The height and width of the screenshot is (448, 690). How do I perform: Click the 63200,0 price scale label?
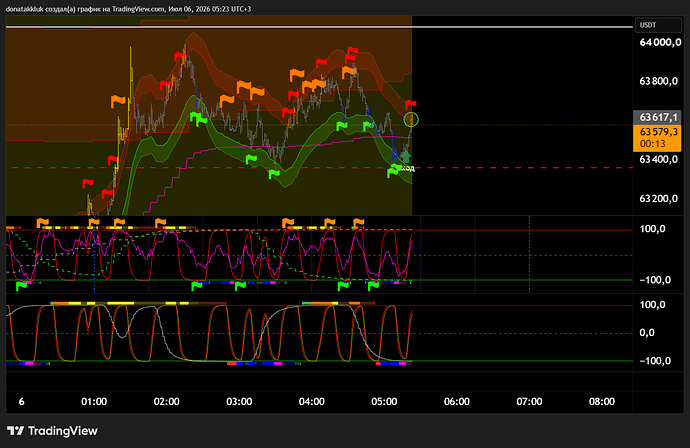point(658,198)
